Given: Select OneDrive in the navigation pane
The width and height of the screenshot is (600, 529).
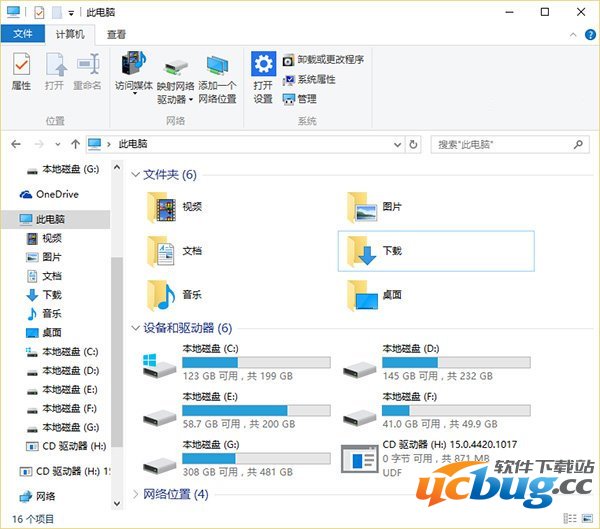Looking at the screenshot, I should (x=56, y=194).
